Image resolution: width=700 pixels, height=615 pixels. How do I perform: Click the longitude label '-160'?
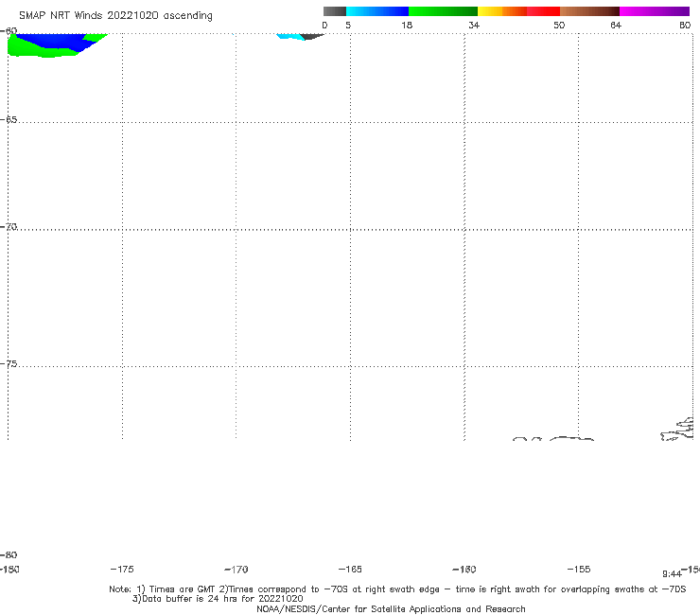pos(464,570)
